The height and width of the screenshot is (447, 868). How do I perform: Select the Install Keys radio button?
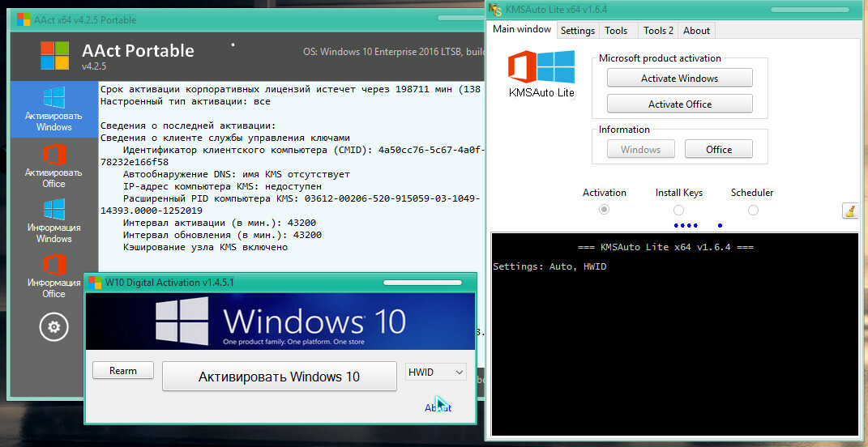678,211
